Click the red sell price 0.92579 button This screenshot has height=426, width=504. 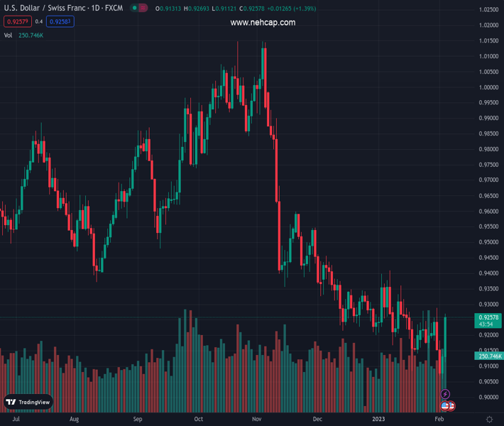[x=17, y=21]
